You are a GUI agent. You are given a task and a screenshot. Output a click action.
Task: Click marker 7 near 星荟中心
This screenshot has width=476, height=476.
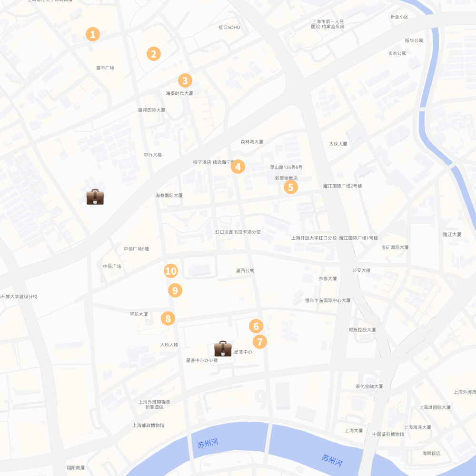[x=259, y=341]
